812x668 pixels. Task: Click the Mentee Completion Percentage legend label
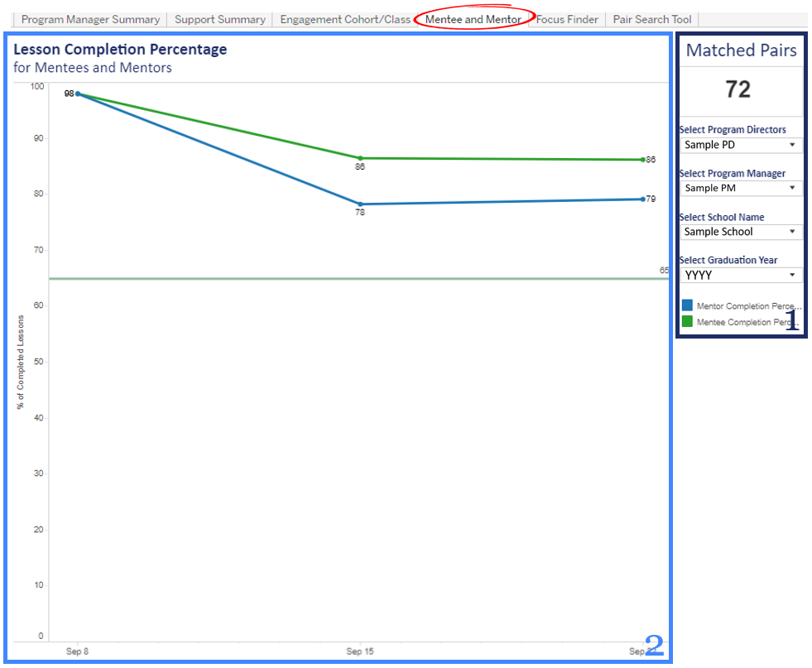pos(748,322)
